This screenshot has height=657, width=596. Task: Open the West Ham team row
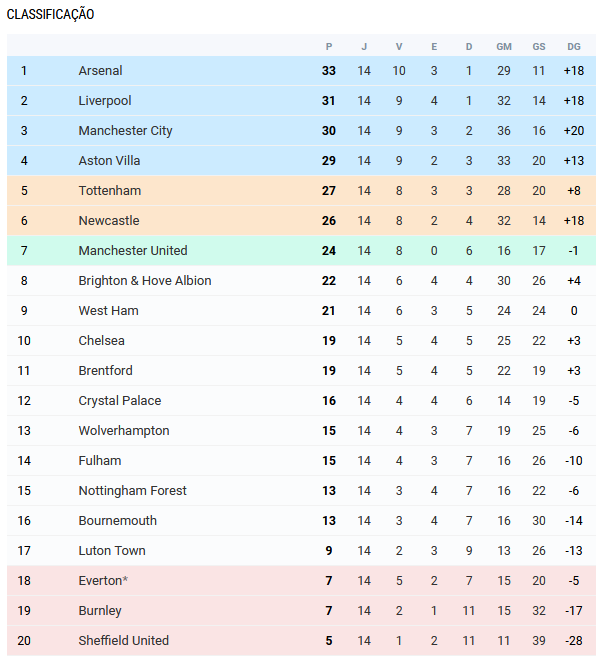point(301,310)
